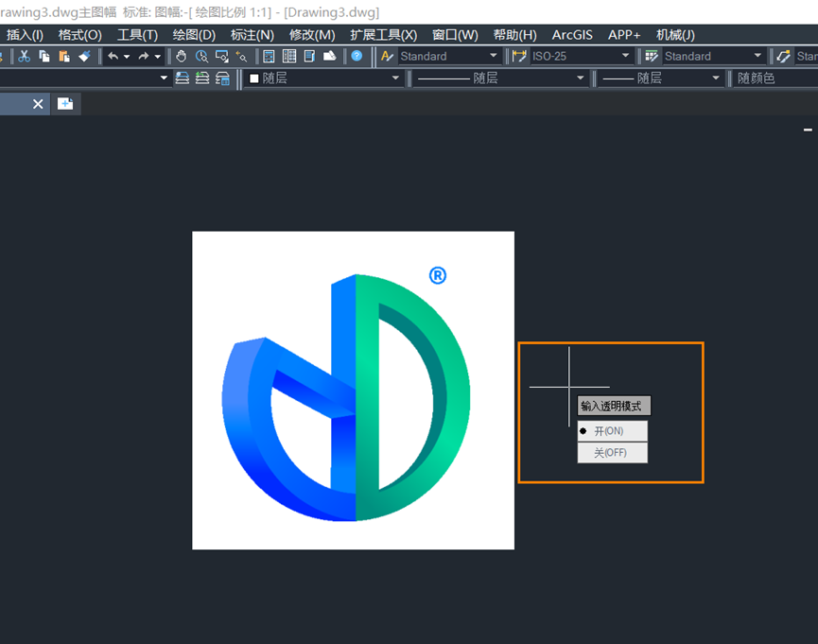This screenshot has width=818, height=644.
Task: Click the Copy icon
Action: (x=44, y=57)
